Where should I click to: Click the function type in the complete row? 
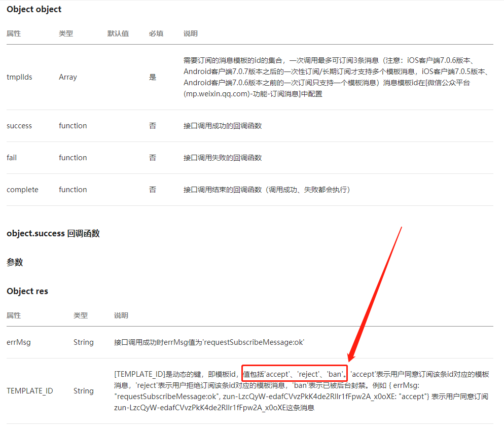73,190
